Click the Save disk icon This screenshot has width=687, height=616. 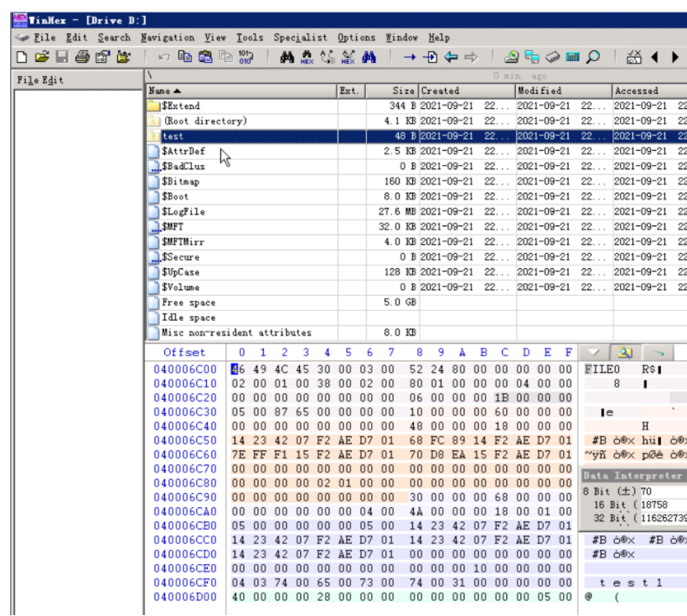pyautogui.click(x=62, y=58)
